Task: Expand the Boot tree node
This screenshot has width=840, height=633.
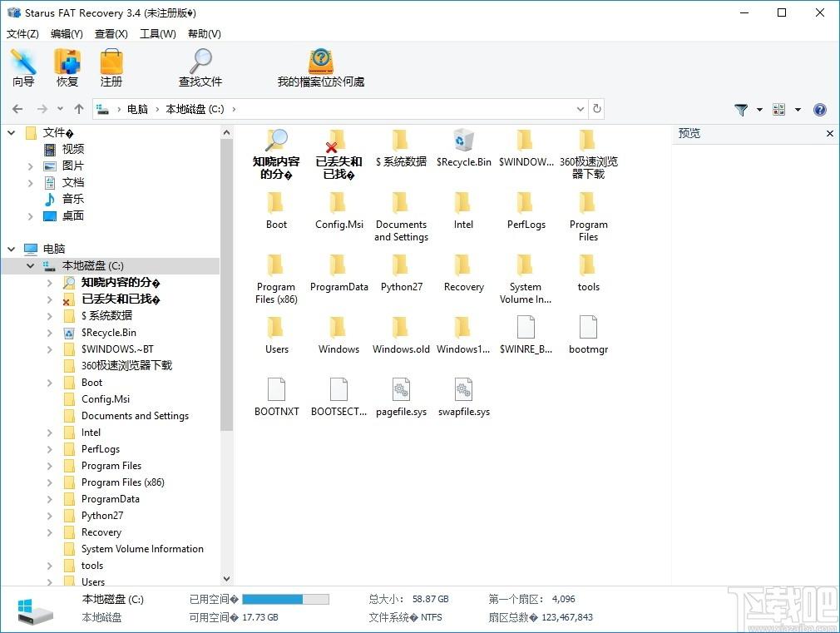Action: pos(50,383)
